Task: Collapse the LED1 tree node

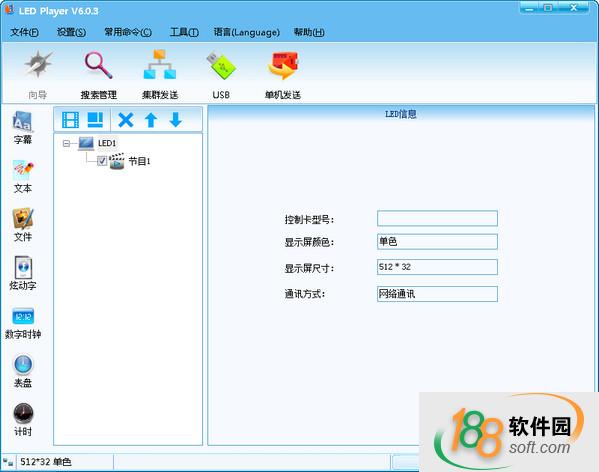Action: tap(66, 144)
